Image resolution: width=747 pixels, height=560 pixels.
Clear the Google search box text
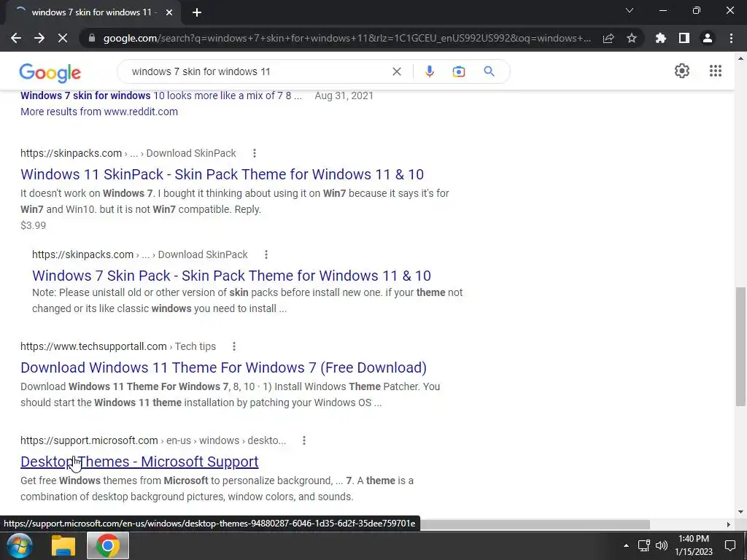point(396,71)
